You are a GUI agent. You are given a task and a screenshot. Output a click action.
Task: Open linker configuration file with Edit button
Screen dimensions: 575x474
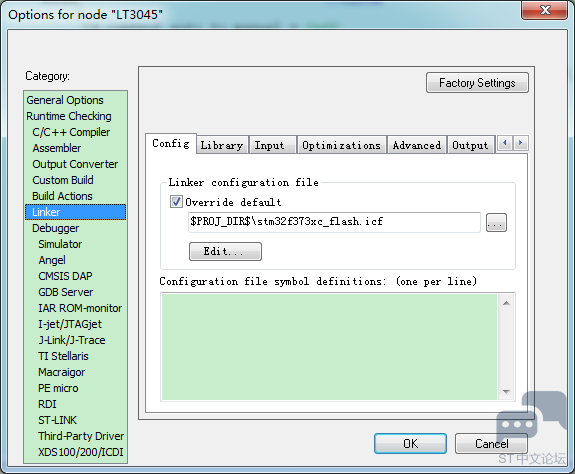pyautogui.click(x=225, y=251)
